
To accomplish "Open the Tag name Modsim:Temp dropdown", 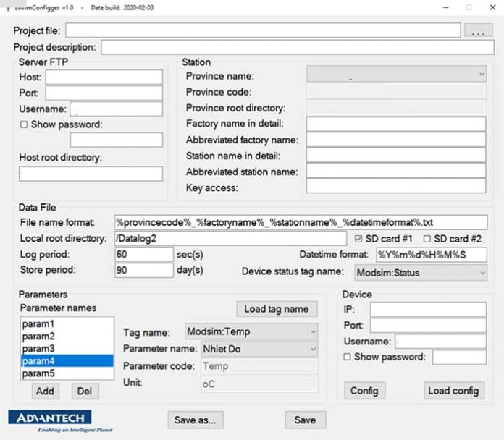I will (x=251, y=331).
